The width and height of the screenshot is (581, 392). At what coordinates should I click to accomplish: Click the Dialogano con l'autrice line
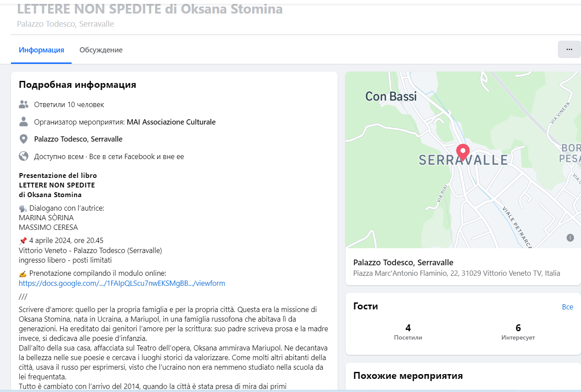[67, 208]
